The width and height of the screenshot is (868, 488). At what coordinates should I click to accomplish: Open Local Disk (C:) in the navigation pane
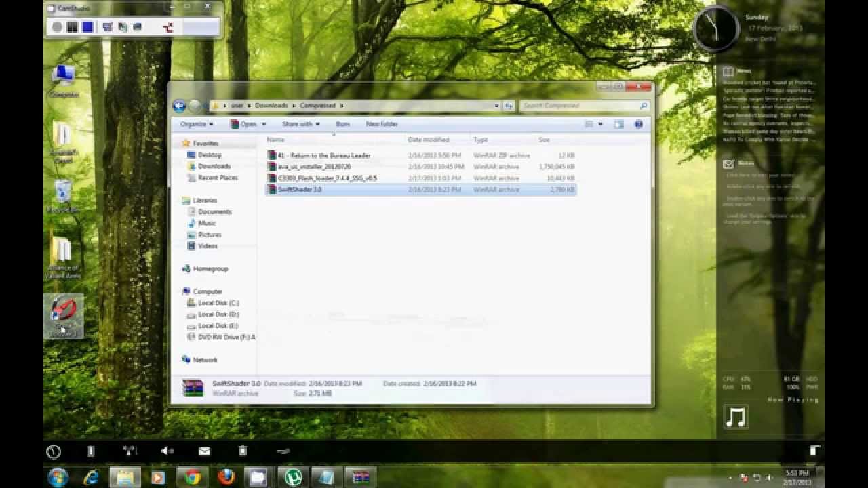click(x=218, y=303)
